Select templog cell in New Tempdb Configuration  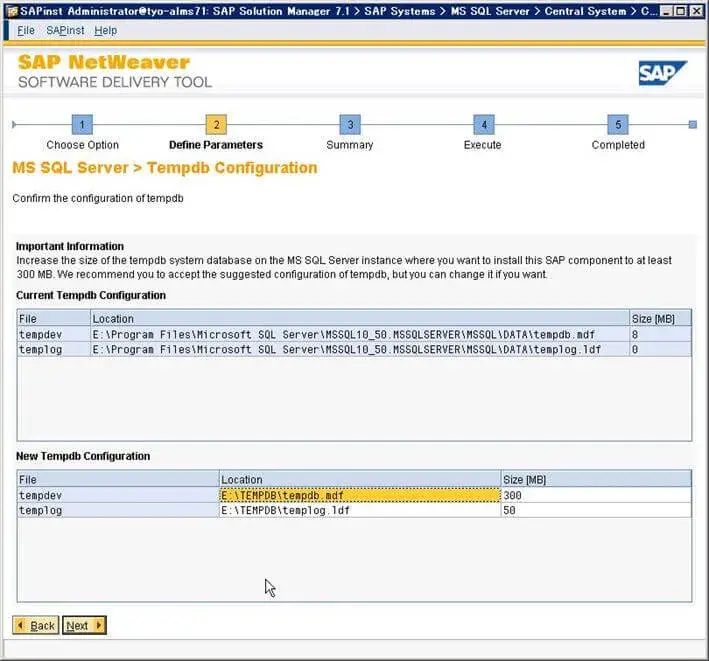pyautogui.click(x=118, y=510)
